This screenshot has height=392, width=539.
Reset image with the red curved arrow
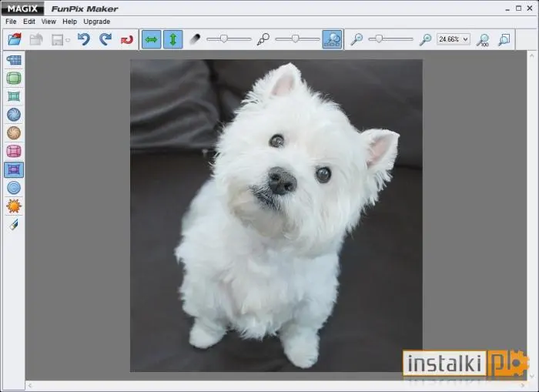[x=127, y=40]
